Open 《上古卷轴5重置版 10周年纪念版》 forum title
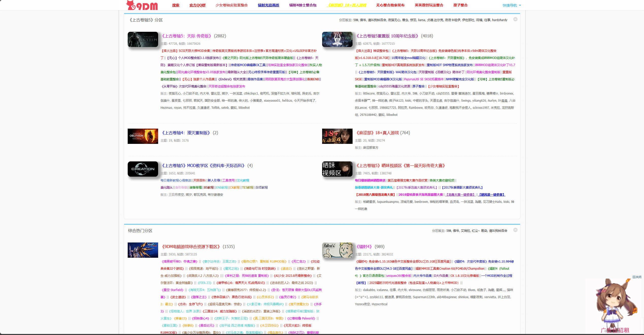Screen dimensions: 644x335 click(387, 36)
